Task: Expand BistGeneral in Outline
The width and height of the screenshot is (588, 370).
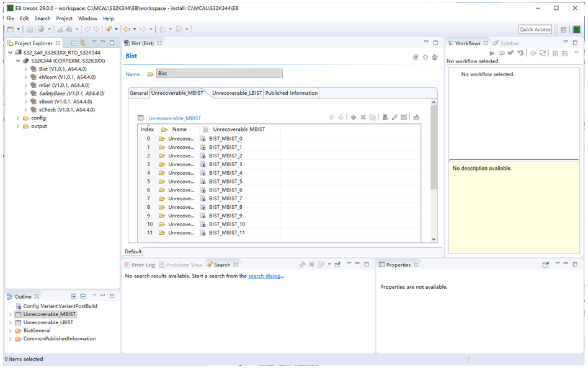Action: [10, 330]
